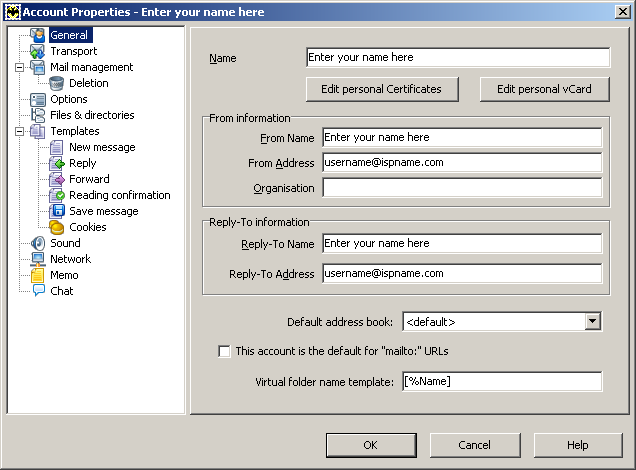This screenshot has width=636, height=470.
Task: Click the Chat bubble icon
Action: [x=38, y=291]
